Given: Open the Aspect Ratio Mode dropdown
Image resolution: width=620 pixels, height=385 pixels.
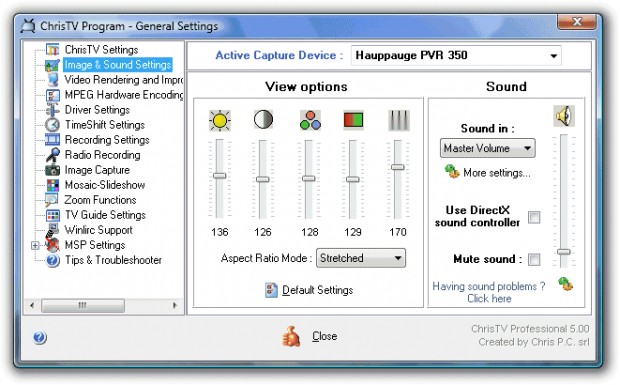Looking at the screenshot, I should [361, 258].
